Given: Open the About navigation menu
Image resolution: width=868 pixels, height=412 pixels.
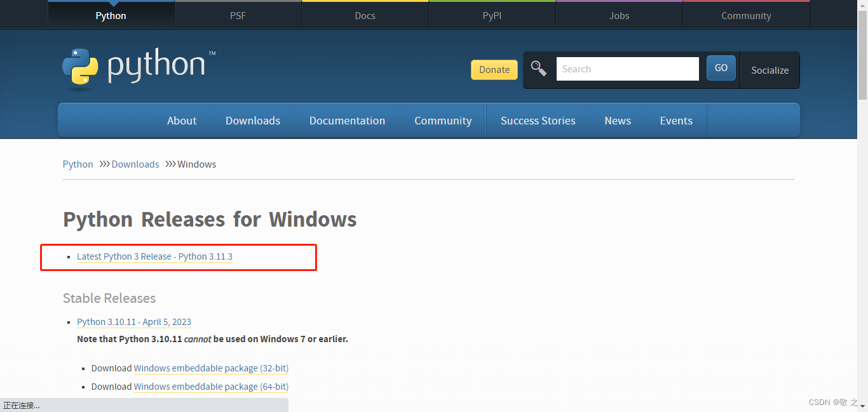Looking at the screenshot, I should [182, 121].
